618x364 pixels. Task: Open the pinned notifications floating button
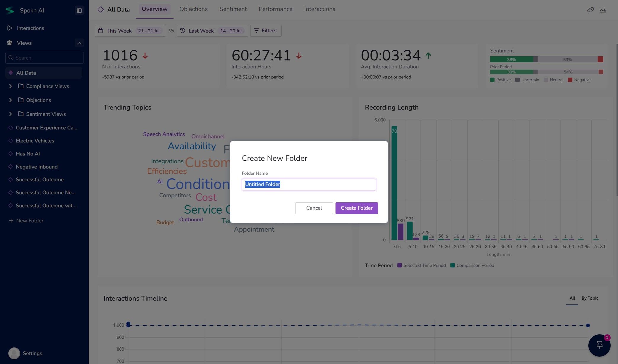[599, 345]
